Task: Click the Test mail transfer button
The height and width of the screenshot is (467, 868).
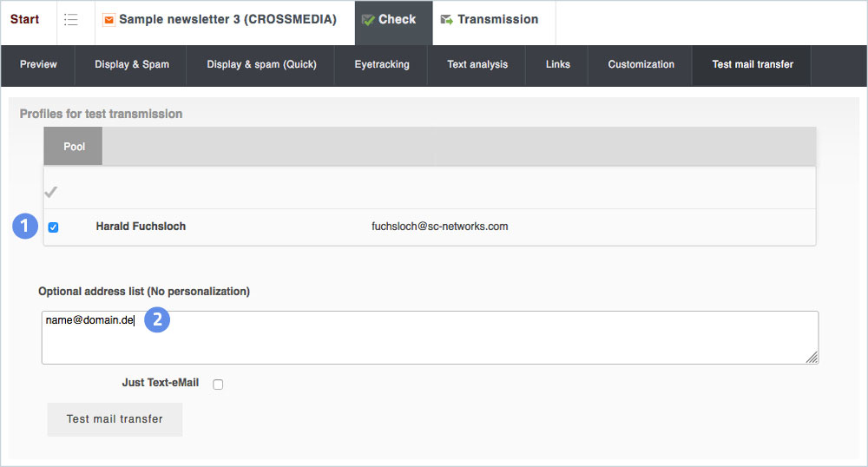Action: [115, 419]
